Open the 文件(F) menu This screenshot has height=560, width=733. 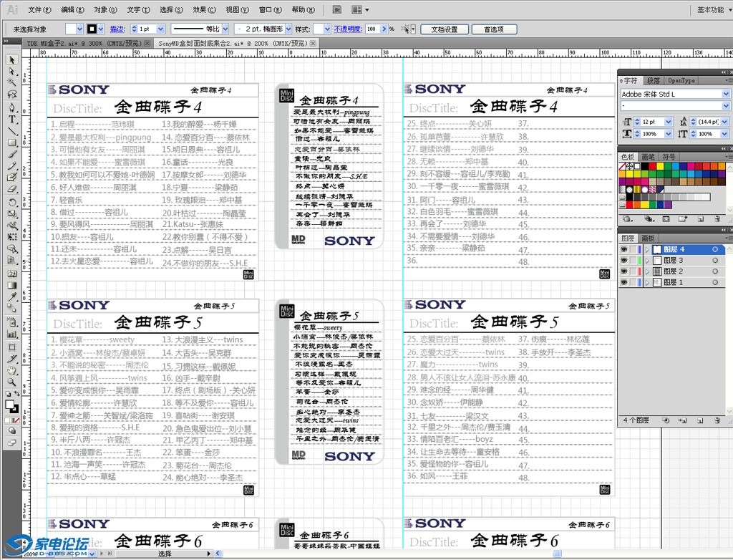pyautogui.click(x=39, y=9)
